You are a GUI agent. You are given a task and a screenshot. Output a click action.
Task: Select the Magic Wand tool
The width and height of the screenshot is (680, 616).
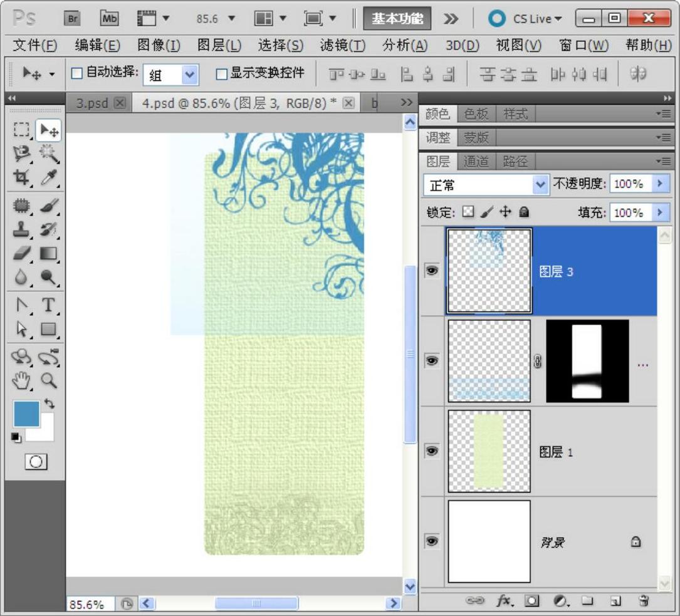tap(48, 154)
